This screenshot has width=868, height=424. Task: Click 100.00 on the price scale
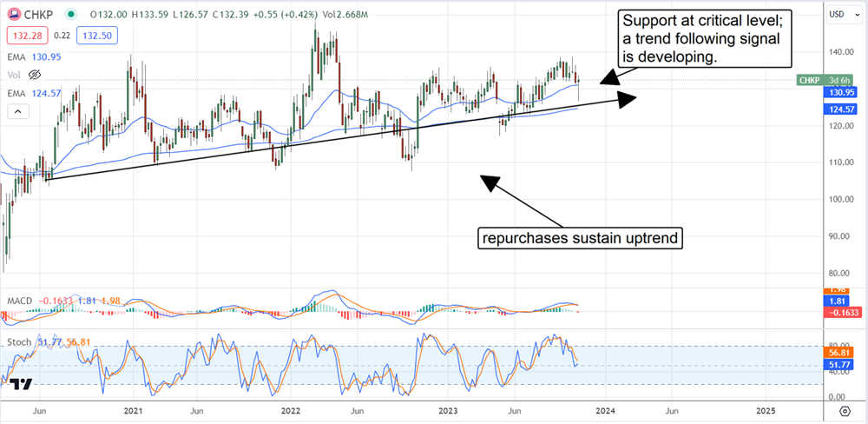pyautogui.click(x=839, y=200)
